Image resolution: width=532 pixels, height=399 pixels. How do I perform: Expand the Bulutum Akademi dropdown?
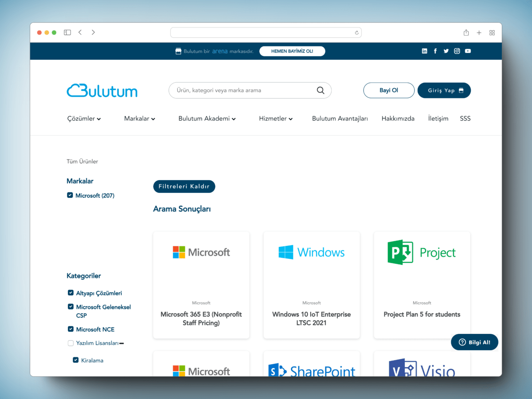[207, 118]
